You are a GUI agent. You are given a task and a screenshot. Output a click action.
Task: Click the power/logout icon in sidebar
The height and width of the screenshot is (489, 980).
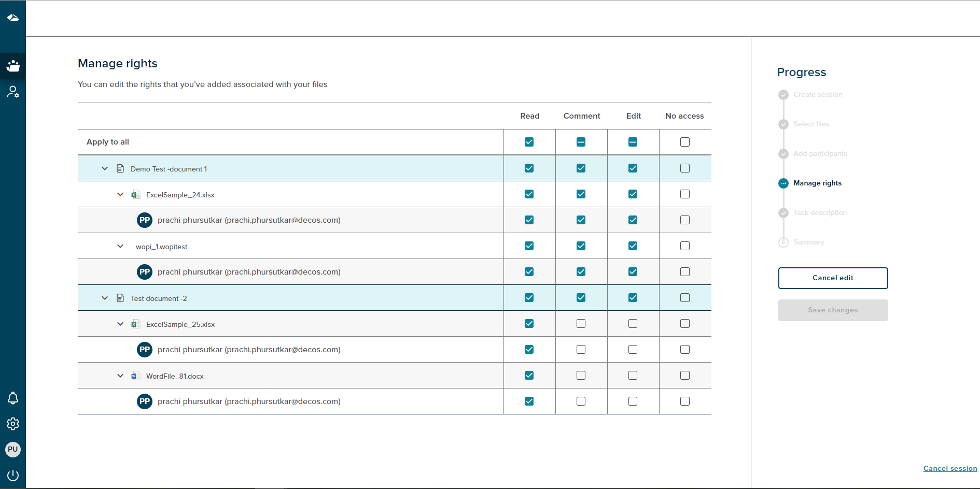(12, 475)
